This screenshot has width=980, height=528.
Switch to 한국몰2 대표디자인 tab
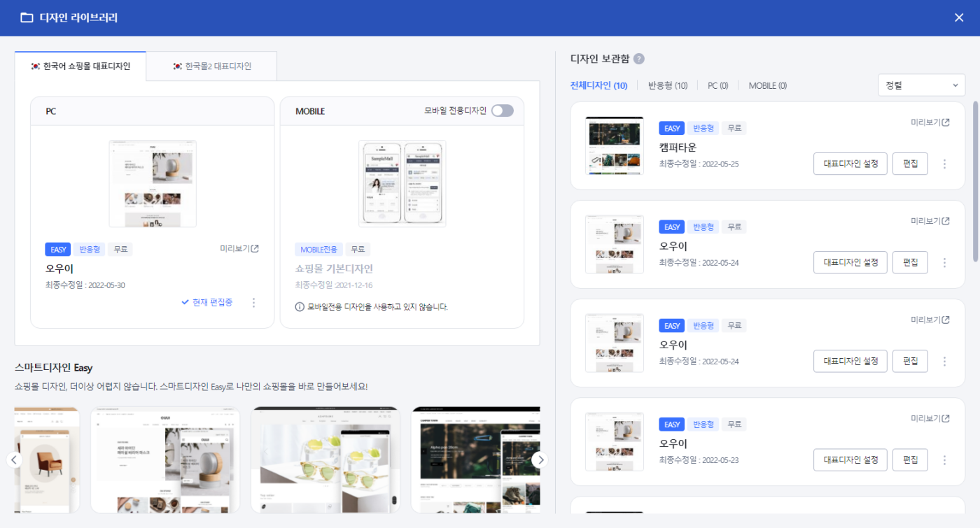point(211,66)
